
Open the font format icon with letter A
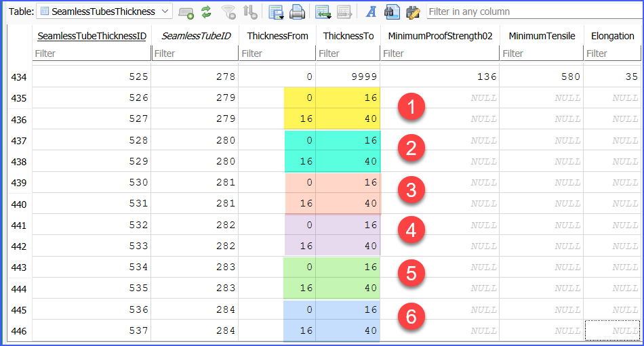point(371,12)
